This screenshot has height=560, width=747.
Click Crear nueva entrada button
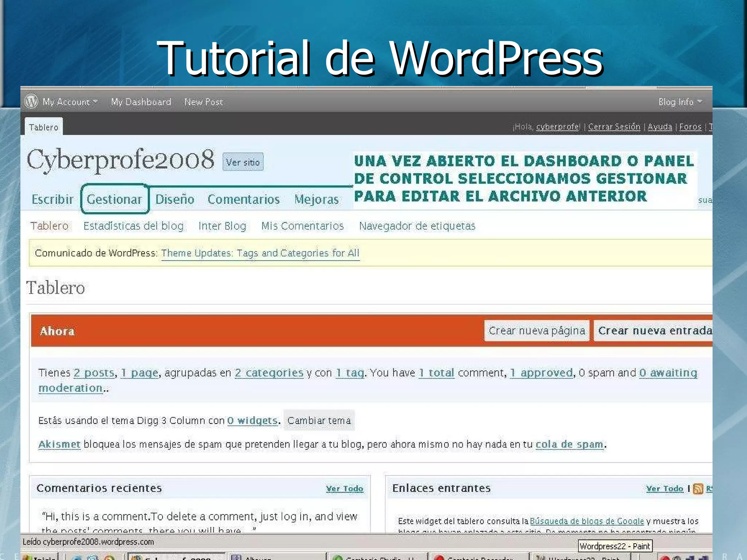pyautogui.click(x=653, y=331)
